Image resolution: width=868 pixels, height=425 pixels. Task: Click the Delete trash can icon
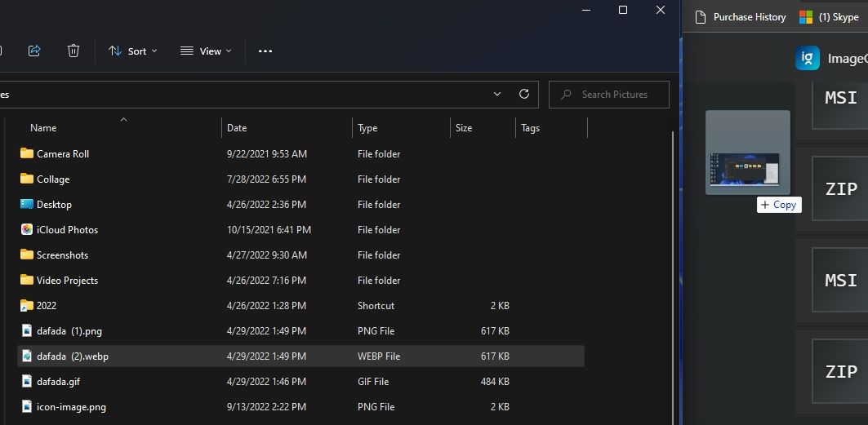click(x=73, y=51)
